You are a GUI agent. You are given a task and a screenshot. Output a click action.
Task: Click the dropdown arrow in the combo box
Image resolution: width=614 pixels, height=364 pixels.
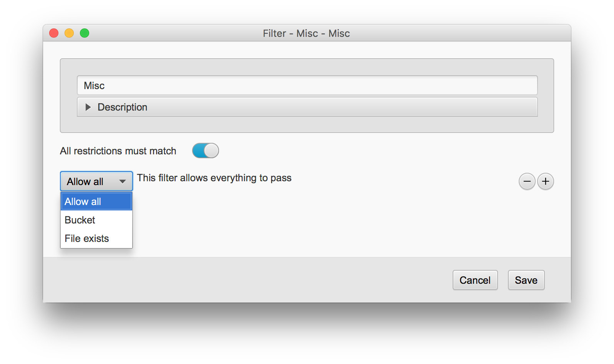tap(123, 182)
